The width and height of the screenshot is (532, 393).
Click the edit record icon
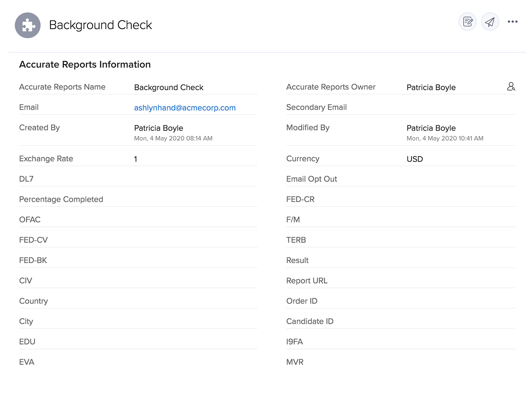pos(467,22)
